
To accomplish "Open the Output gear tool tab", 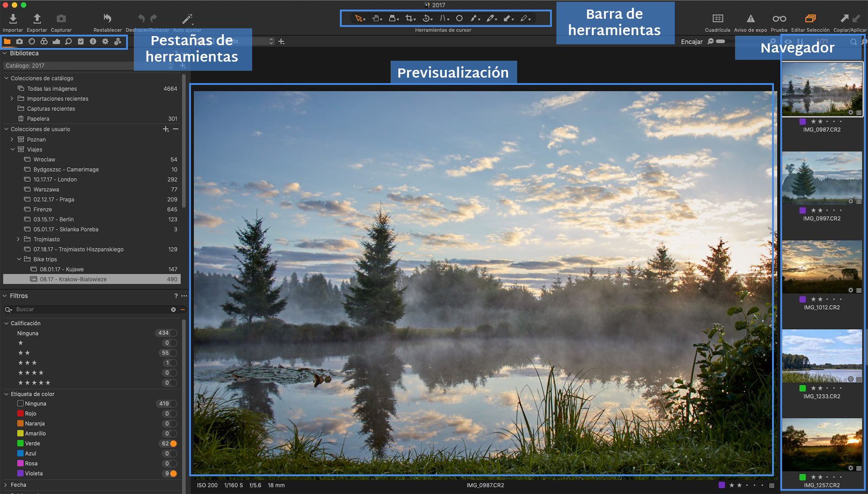I will click(x=105, y=42).
